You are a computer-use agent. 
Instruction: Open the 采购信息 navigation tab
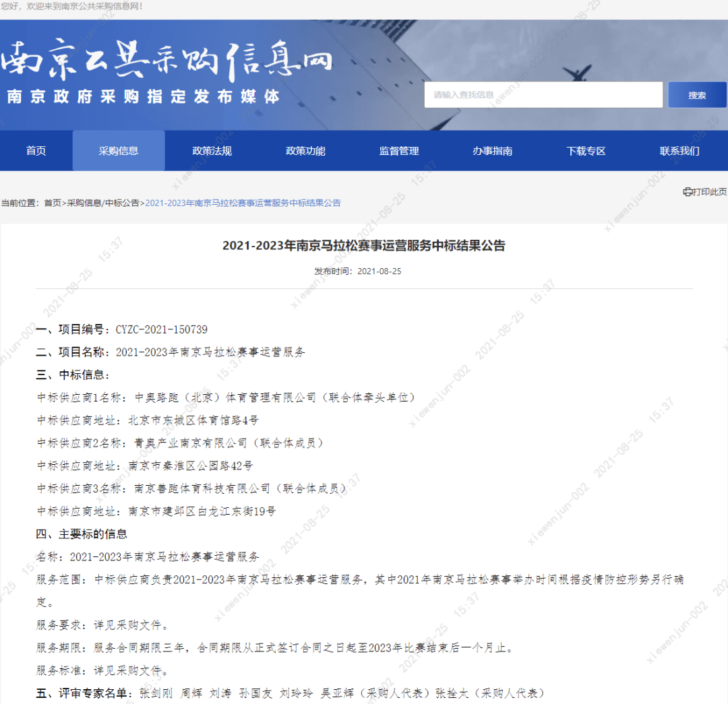(x=119, y=151)
